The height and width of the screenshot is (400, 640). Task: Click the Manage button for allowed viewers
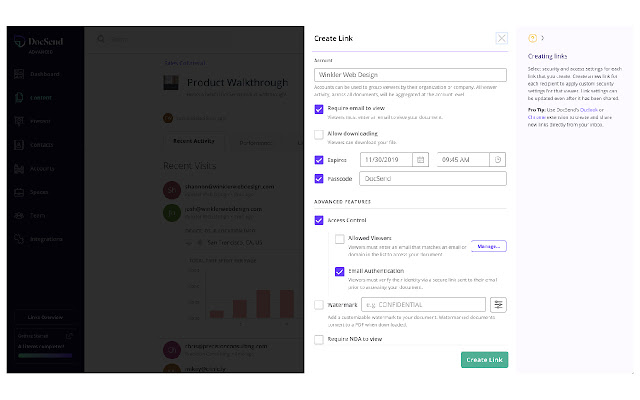point(489,246)
